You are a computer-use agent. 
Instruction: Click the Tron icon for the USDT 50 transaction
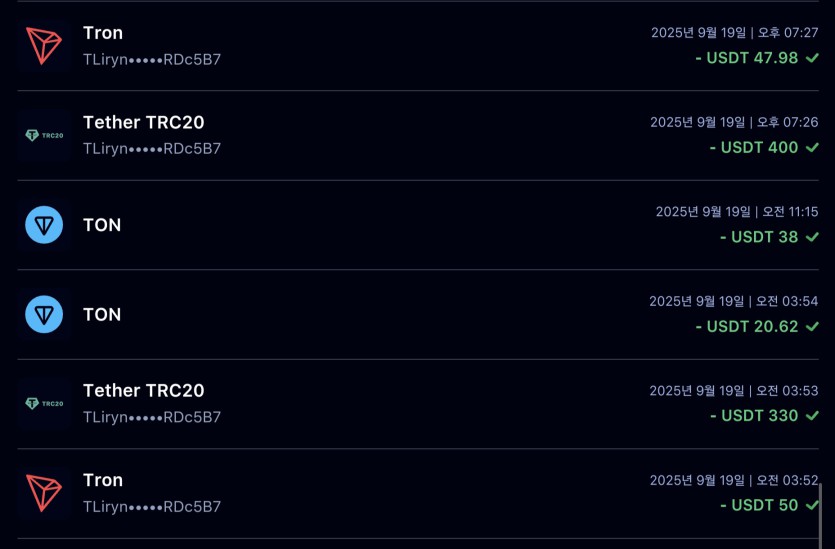coord(44,493)
